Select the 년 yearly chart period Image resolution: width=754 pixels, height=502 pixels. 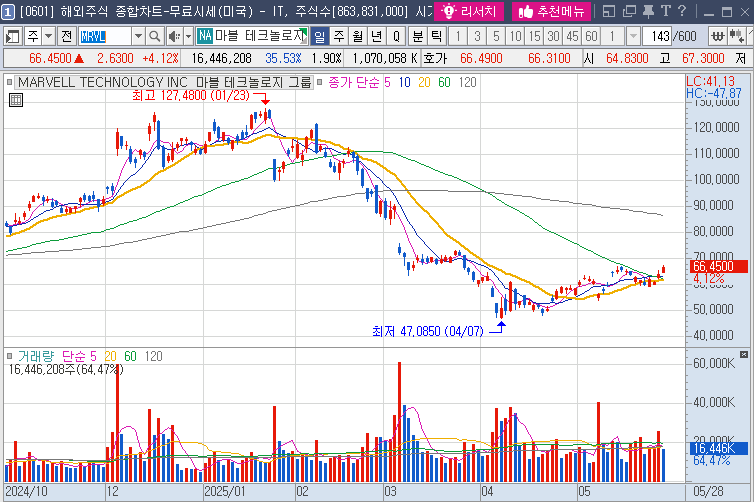377,36
